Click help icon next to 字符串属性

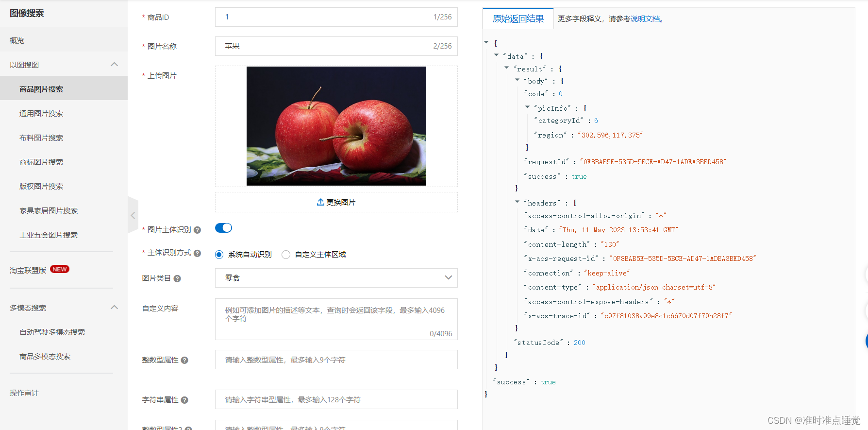[x=184, y=400]
